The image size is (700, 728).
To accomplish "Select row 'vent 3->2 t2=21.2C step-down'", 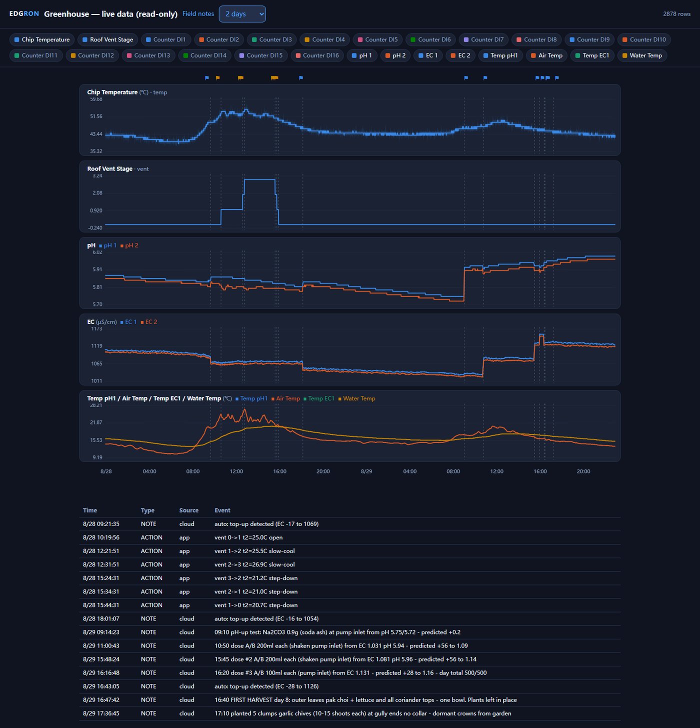I will point(350,578).
